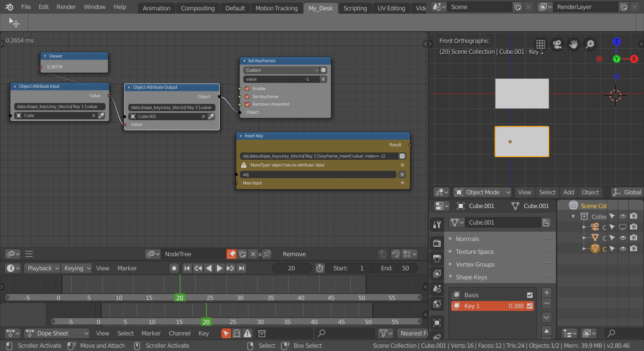The width and height of the screenshot is (644, 351).
Task: Toggle Only Show Errors filter in Dope Sheet
Action: pos(248,333)
